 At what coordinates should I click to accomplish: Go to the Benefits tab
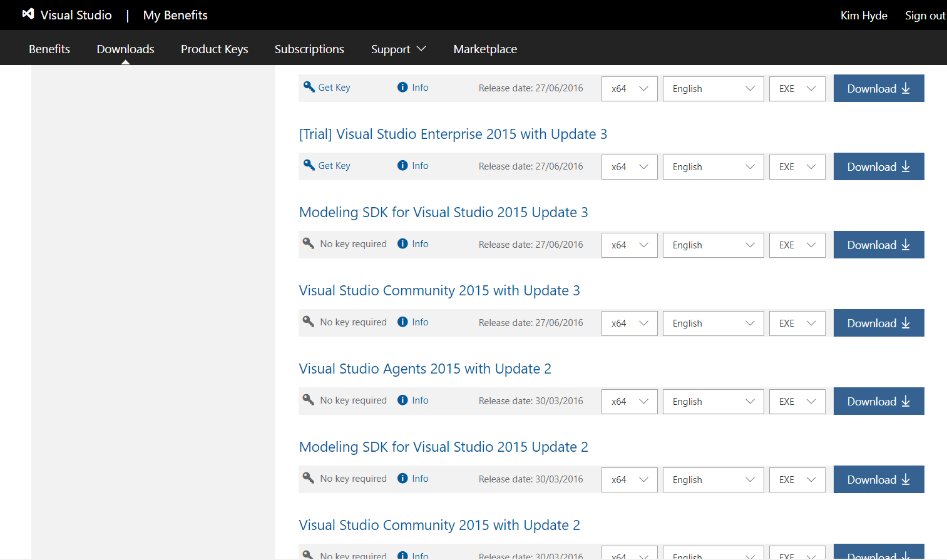point(49,49)
